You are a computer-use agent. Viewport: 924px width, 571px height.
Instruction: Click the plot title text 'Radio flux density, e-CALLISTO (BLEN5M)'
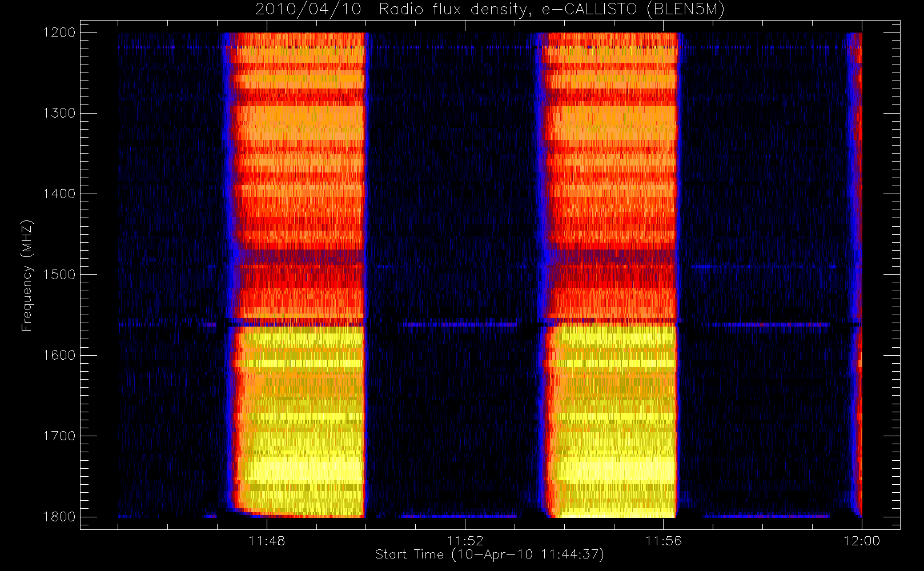552,10
